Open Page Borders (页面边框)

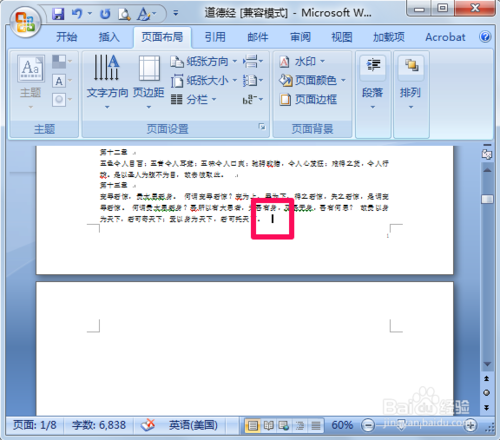coord(308,99)
